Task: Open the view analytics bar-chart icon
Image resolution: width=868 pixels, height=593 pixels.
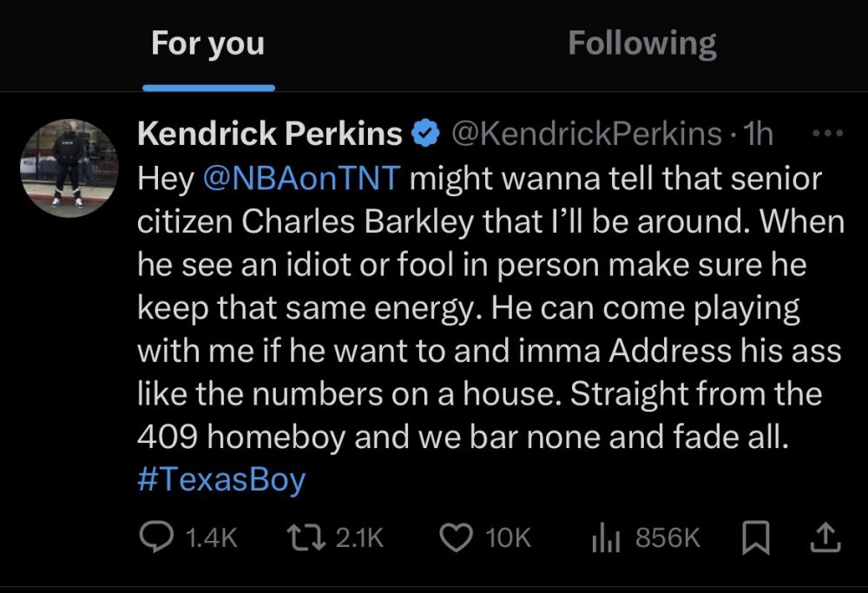Action: pos(604,538)
